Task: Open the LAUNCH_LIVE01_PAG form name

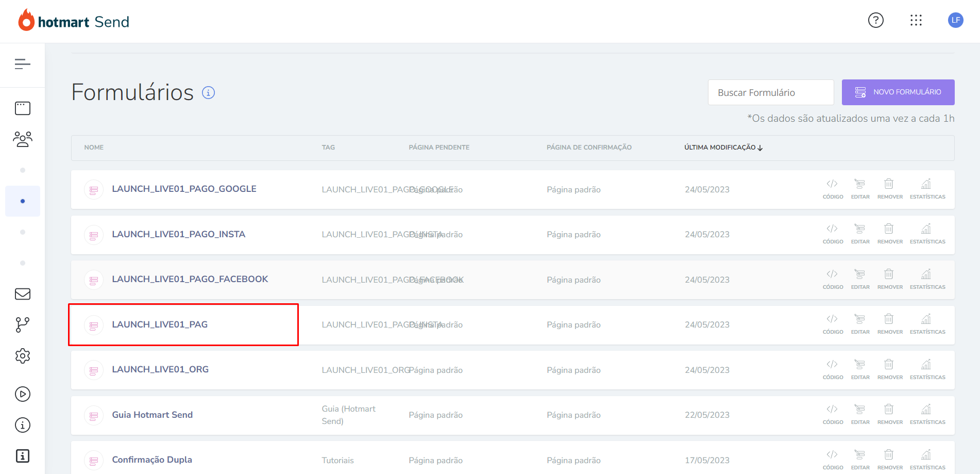Action: coord(160,324)
